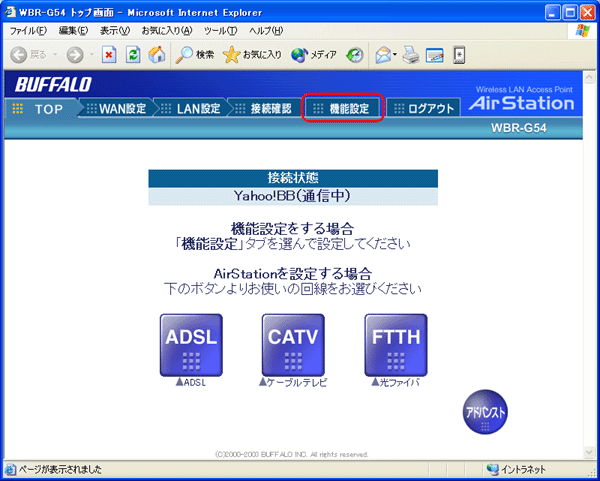
Task: Click the Mail envelope toolbar icon
Action: (383, 56)
